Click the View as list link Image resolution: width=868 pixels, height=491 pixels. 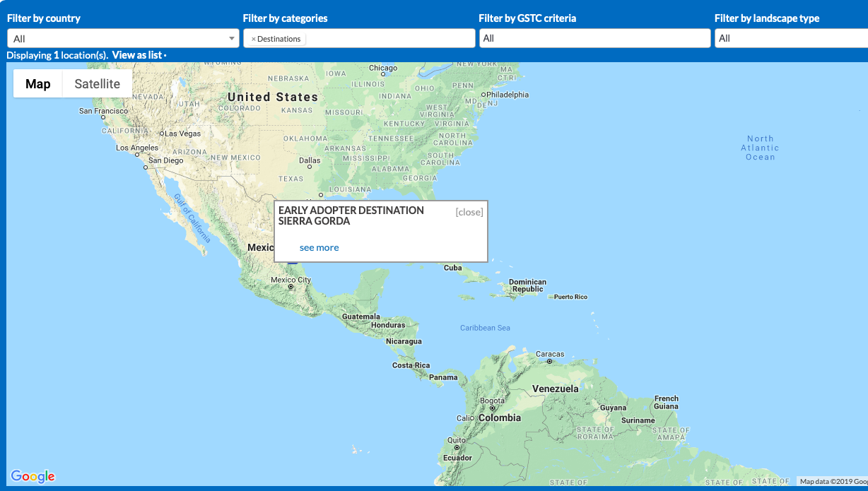click(x=137, y=55)
